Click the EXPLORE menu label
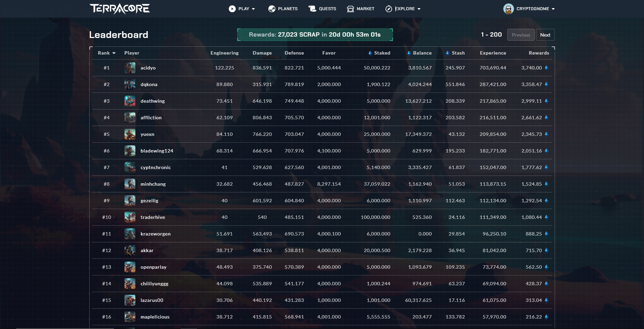The width and height of the screenshot is (644, 329). [405, 9]
